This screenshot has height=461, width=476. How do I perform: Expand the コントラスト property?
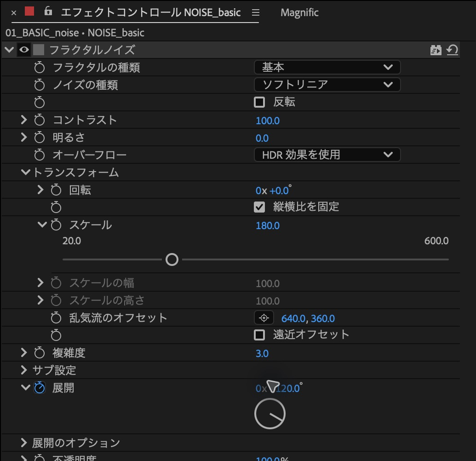click(x=23, y=120)
